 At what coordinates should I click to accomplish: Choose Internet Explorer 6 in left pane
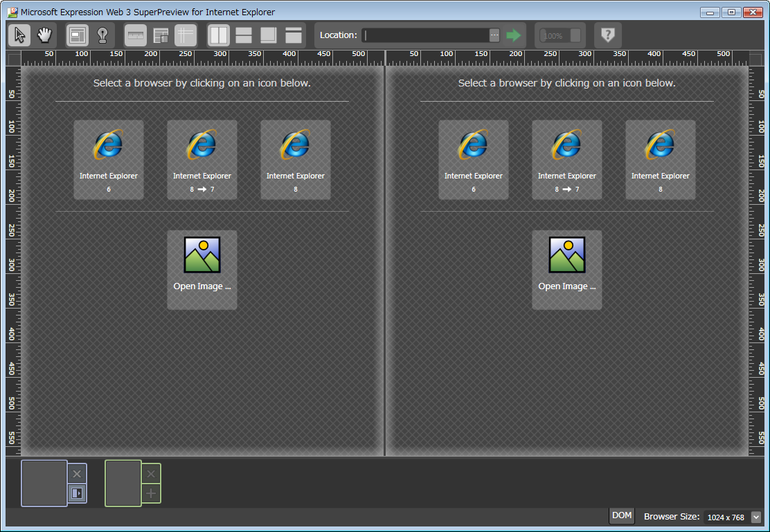pyautogui.click(x=109, y=160)
